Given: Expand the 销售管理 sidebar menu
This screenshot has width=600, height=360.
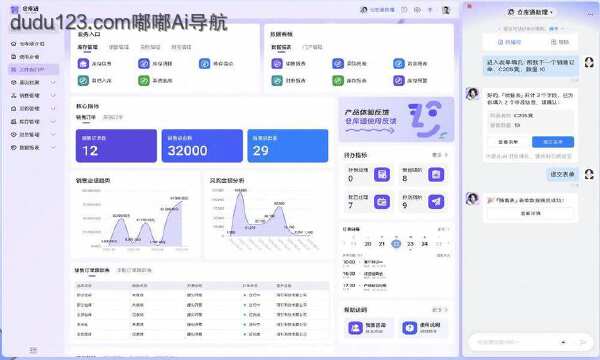Looking at the screenshot, I should click(34, 95).
